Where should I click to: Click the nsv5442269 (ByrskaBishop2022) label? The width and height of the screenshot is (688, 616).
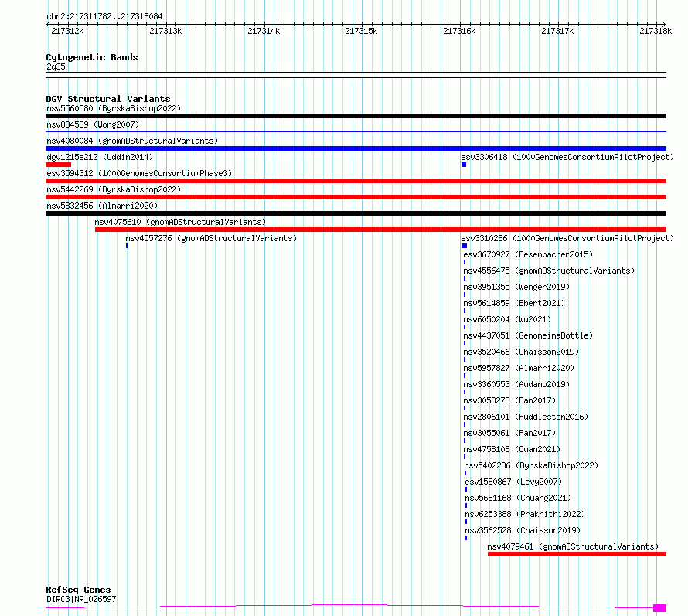[114, 189]
